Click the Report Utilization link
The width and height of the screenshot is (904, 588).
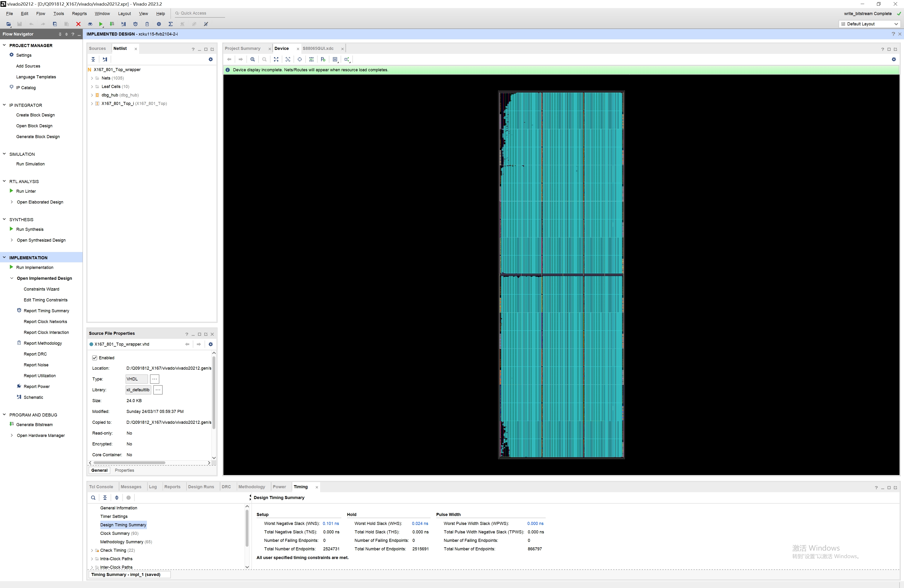(x=40, y=376)
